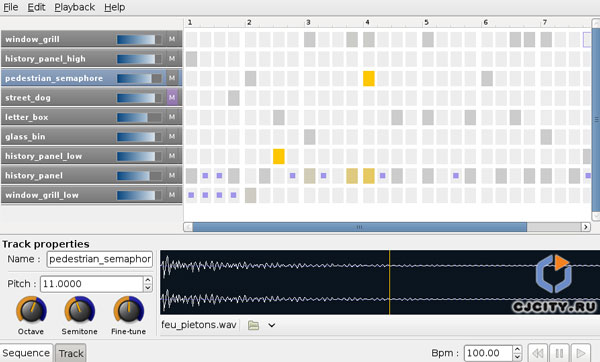Start playback with the play button
Screen dimensions: 600x362
[x=580, y=353]
